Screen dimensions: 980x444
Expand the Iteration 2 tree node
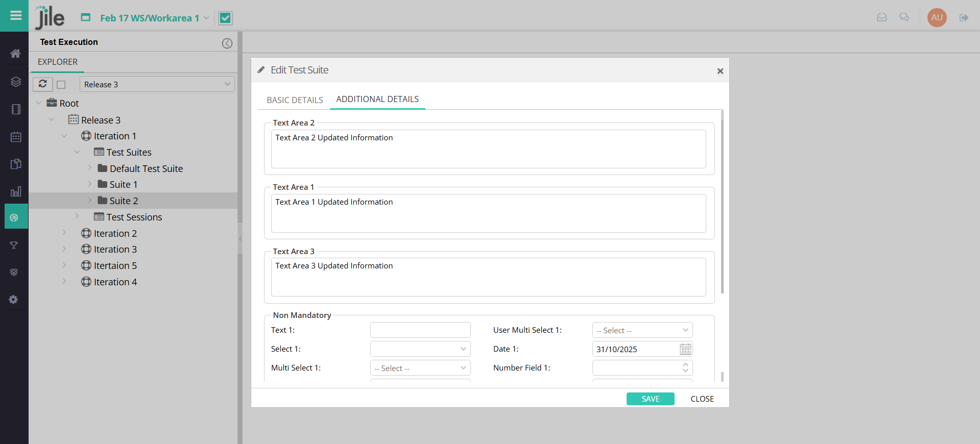point(64,233)
